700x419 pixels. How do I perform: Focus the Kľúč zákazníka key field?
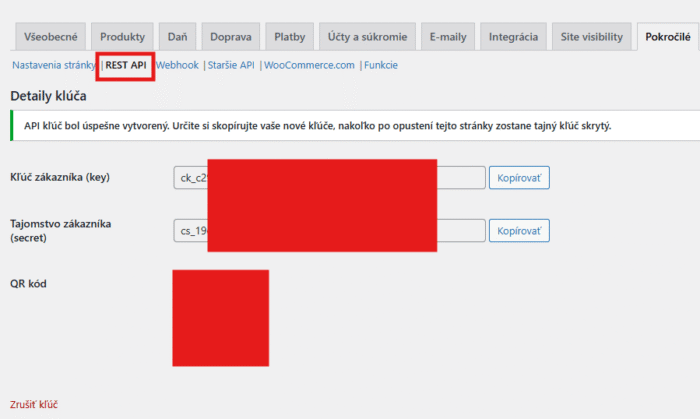329,178
